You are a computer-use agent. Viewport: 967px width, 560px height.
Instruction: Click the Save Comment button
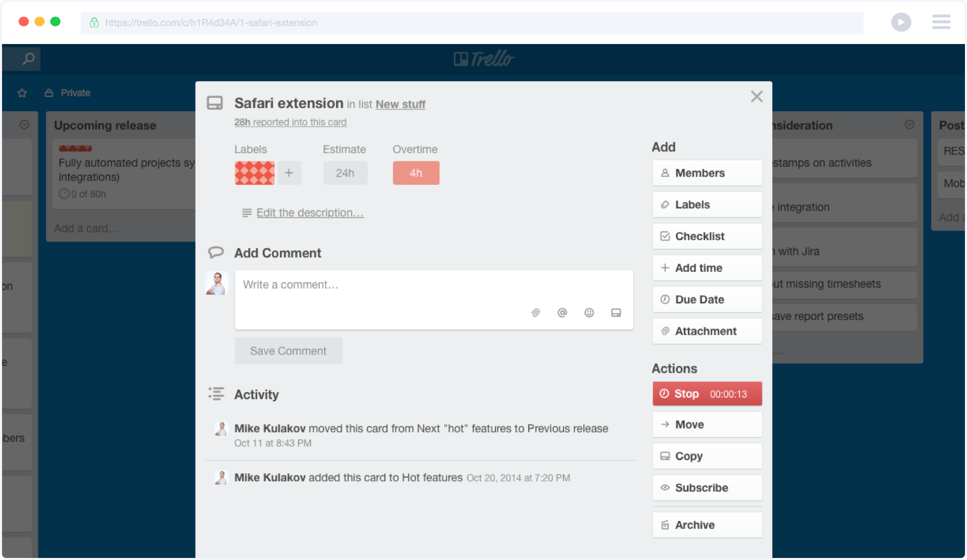(x=288, y=351)
